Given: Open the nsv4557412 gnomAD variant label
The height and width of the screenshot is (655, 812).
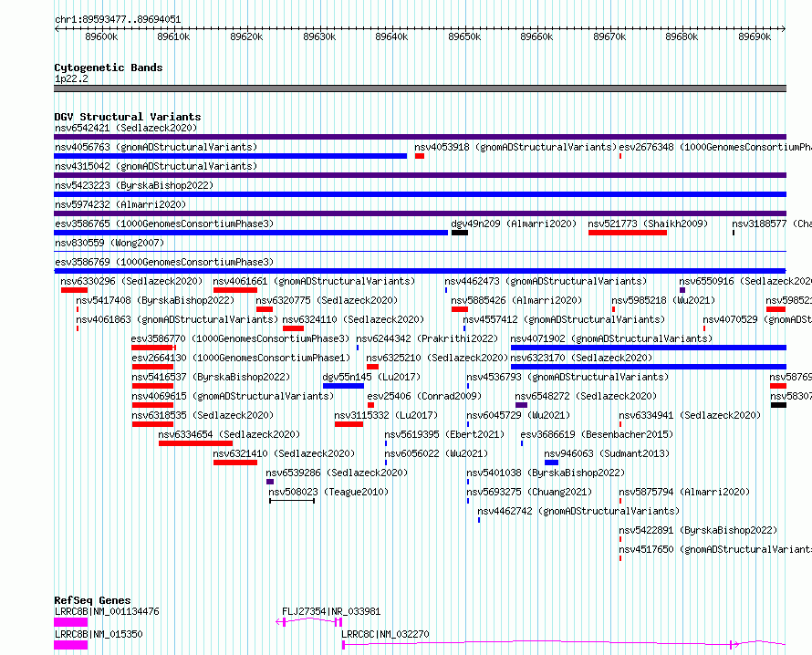Looking at the screenshot, I should point(564,319).
